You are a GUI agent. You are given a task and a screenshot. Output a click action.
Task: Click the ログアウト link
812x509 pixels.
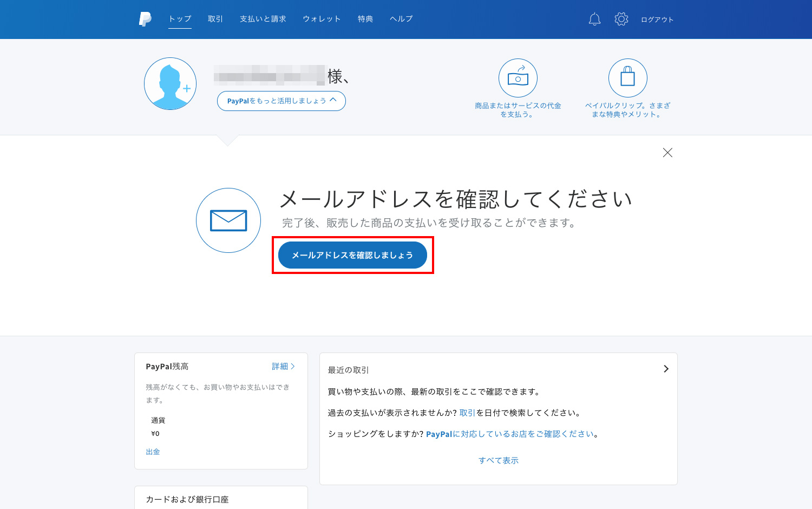(x=657, y=19)
